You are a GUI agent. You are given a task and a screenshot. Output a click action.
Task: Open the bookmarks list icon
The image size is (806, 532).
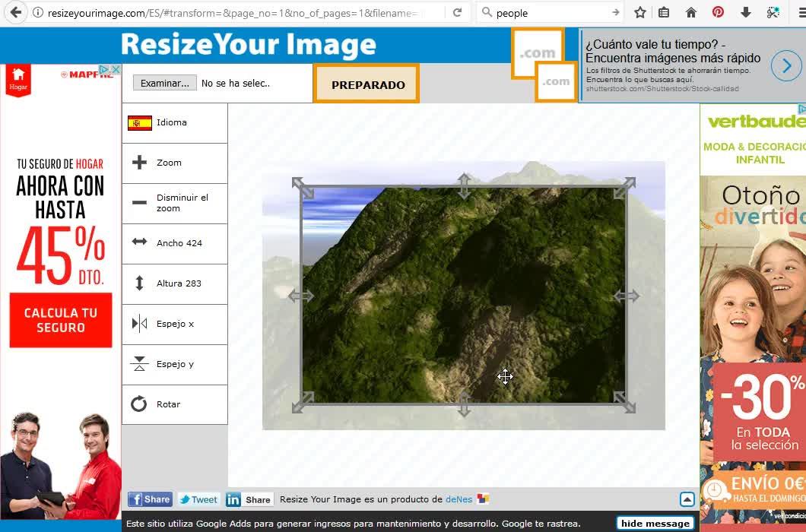coord(664,12)
